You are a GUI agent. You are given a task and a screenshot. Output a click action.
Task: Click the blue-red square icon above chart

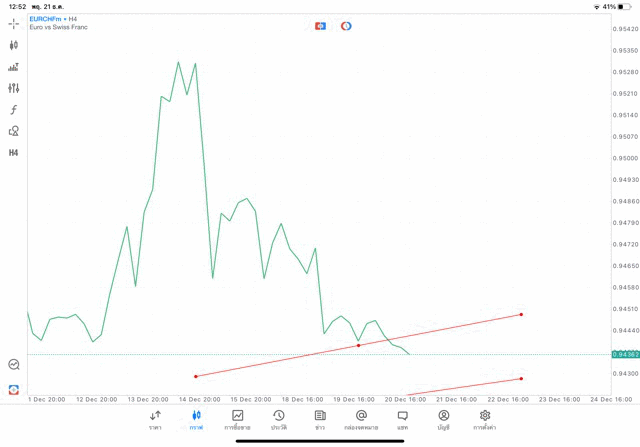tap(320, 26)
